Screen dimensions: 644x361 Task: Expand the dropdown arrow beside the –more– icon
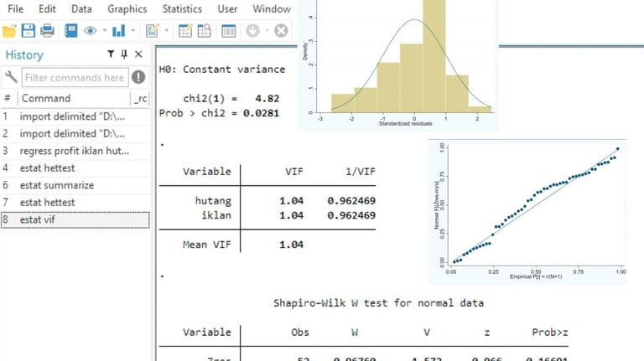point(267,30)
